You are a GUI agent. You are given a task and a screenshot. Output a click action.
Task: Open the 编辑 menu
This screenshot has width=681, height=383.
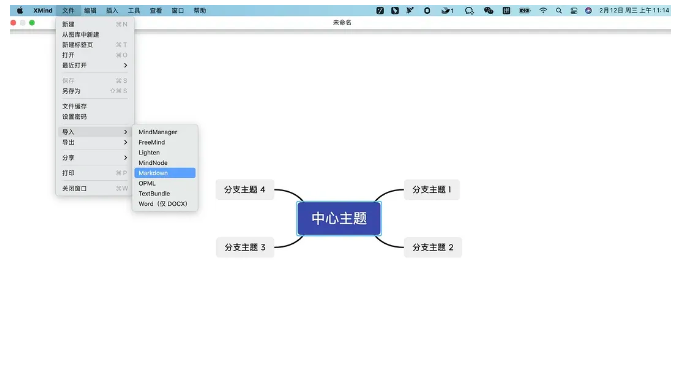click(90, 10)
